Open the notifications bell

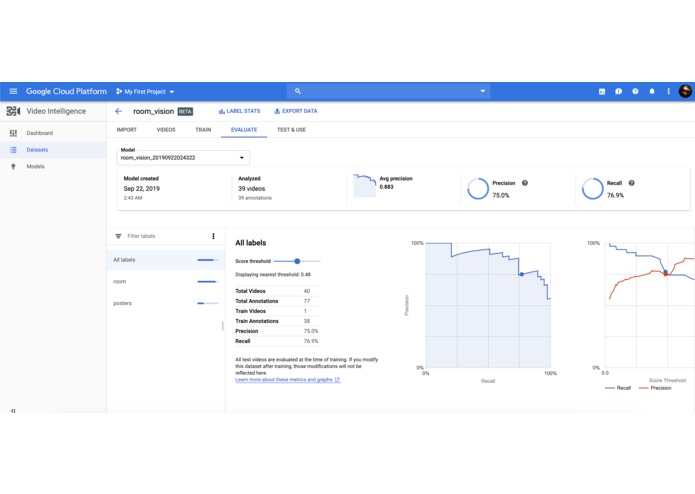652,92
